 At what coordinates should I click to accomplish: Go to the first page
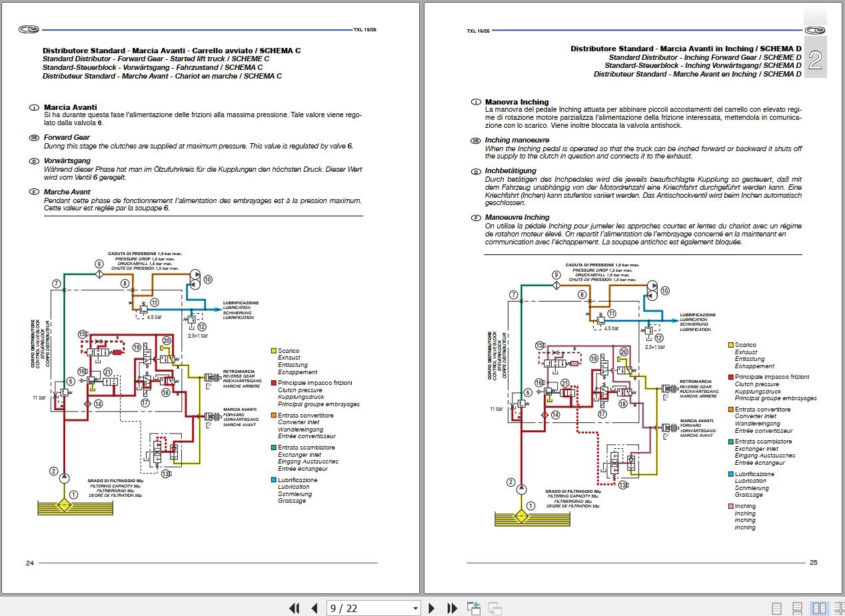pyautogui.click(x=294, y=608)
